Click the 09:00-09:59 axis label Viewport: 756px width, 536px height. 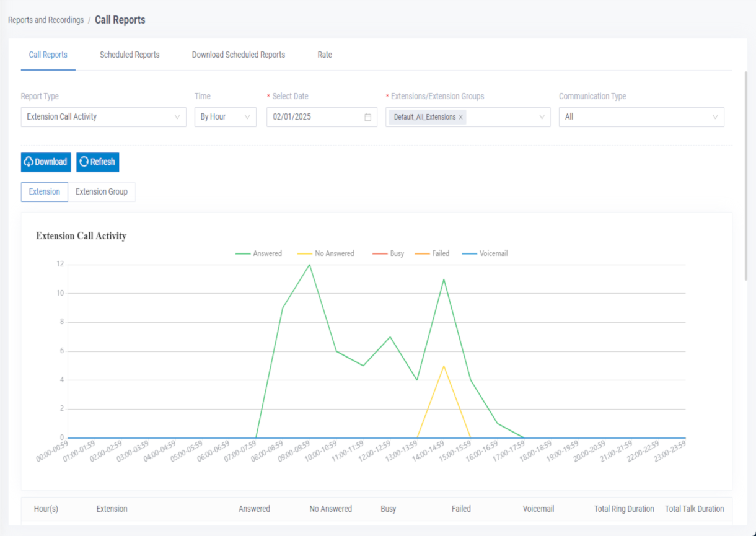tap(295, 452)
